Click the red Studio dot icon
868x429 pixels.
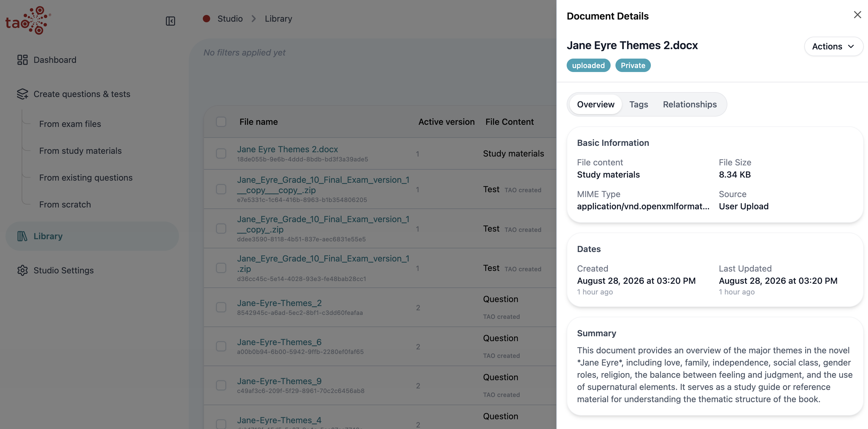point(206,19)
